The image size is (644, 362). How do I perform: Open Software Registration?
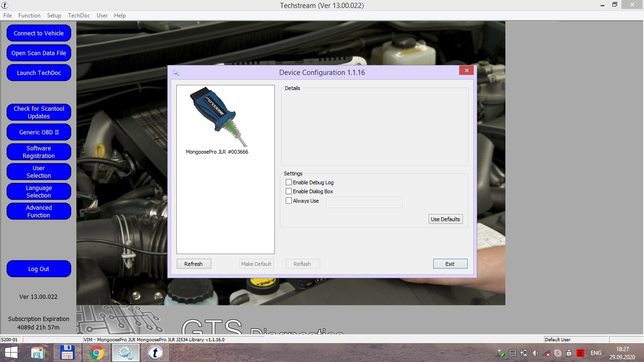pyautogui.click(x=39, y=152)
